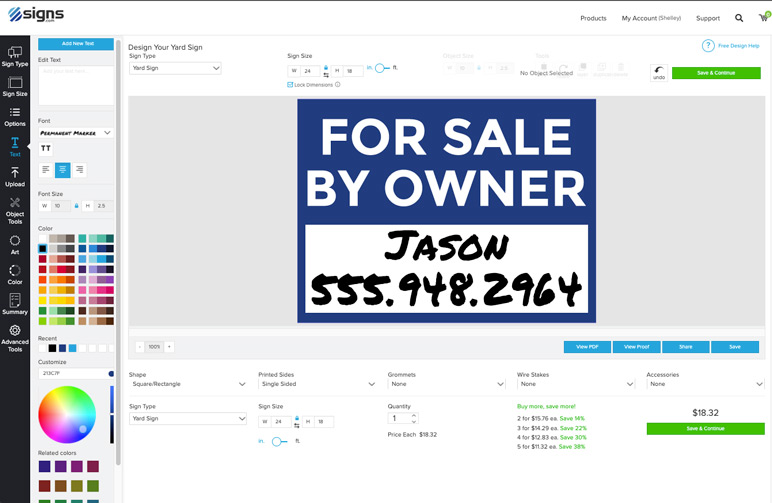Toggle the top in/ft unit switch
Viewport: 772px width, 503px height.
coord(381,68)
